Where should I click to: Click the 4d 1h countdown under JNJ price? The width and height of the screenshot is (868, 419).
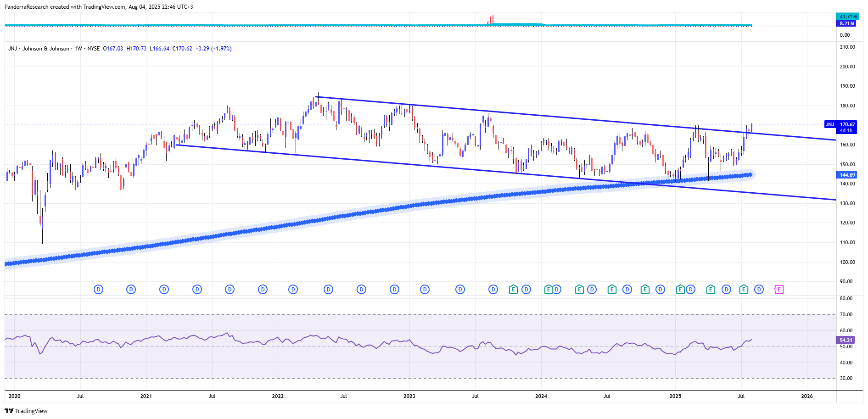tap(846, 131)
